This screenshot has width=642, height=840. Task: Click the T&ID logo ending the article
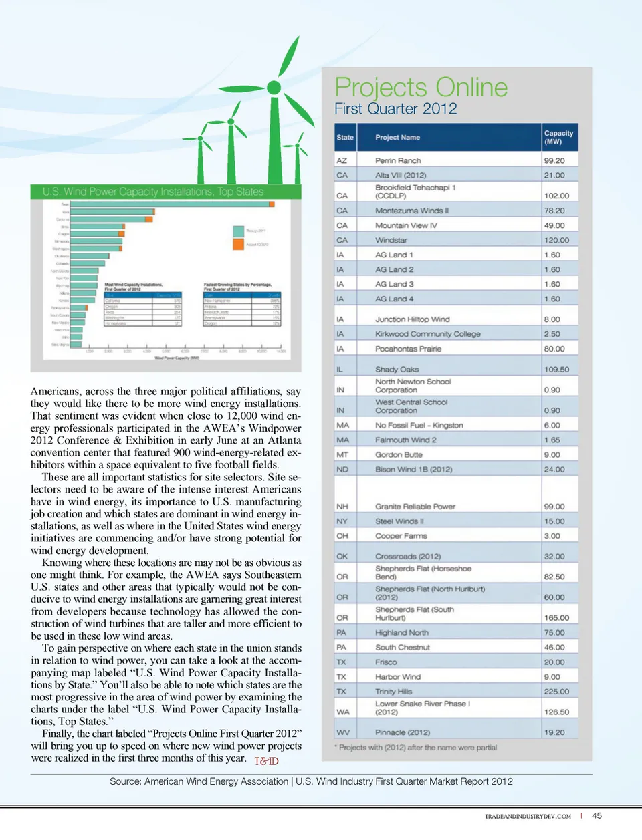(x=266, y=760)
